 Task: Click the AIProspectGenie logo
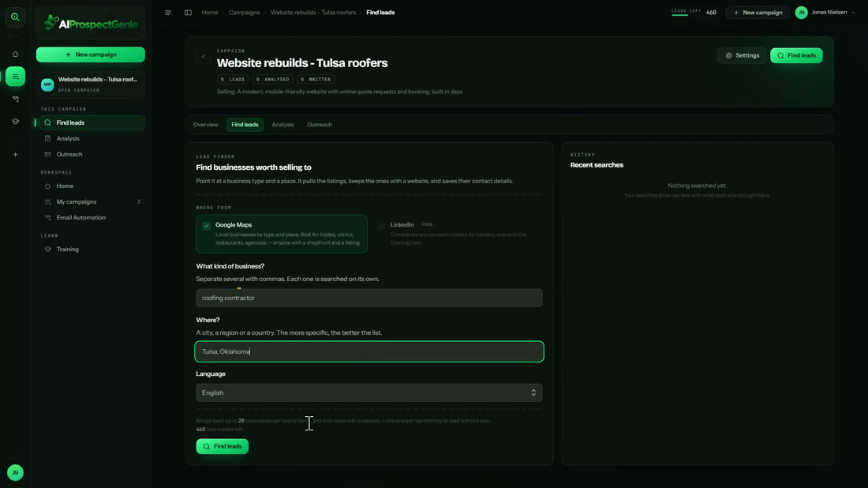tap(91, 23)
